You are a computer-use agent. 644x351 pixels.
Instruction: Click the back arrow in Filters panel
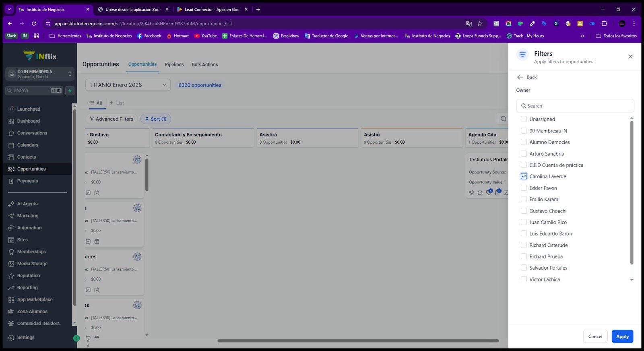click(520, 77)
